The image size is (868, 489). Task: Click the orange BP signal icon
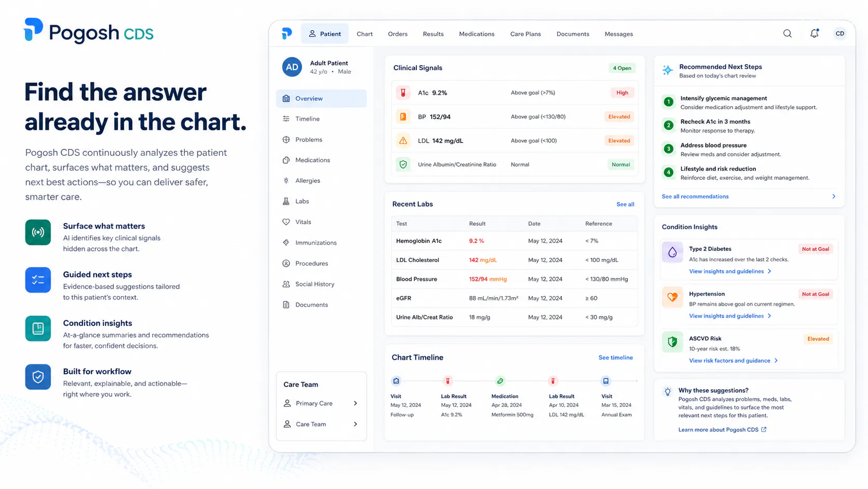point(403,116)
